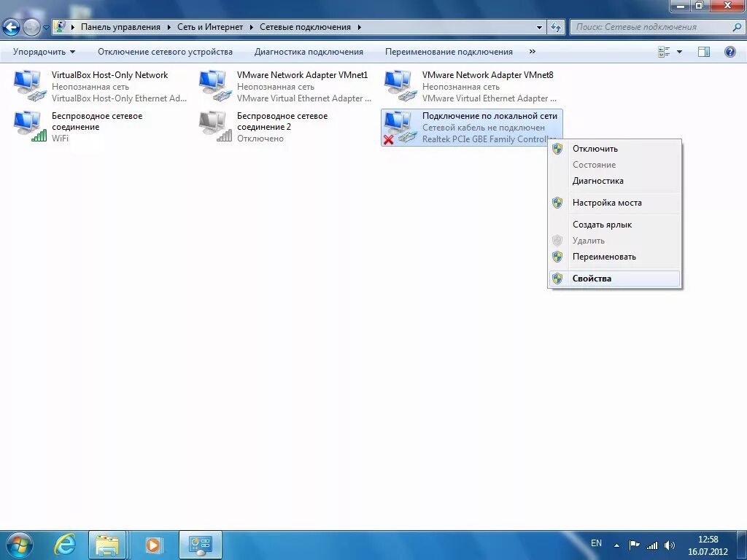The width and height of the screenshot is (747, 560).
Task: Select the disabled wireless connection 2 icon
Action: 215,126
